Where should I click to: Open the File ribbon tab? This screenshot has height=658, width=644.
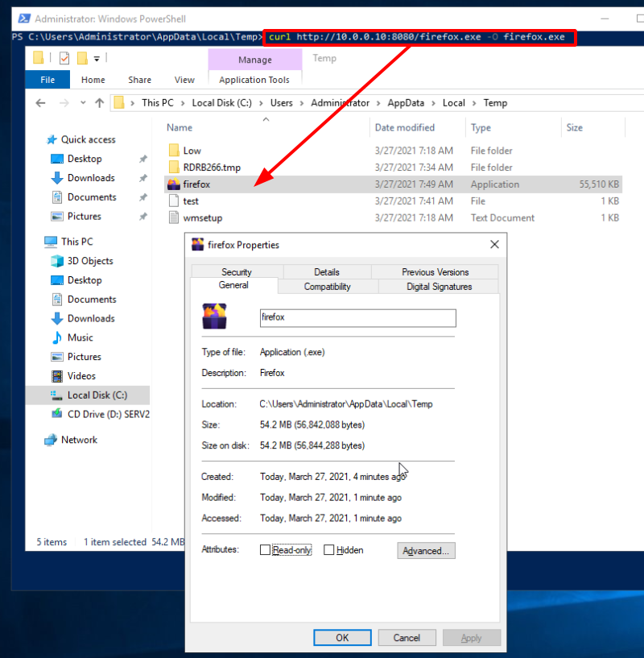[47, 80]
